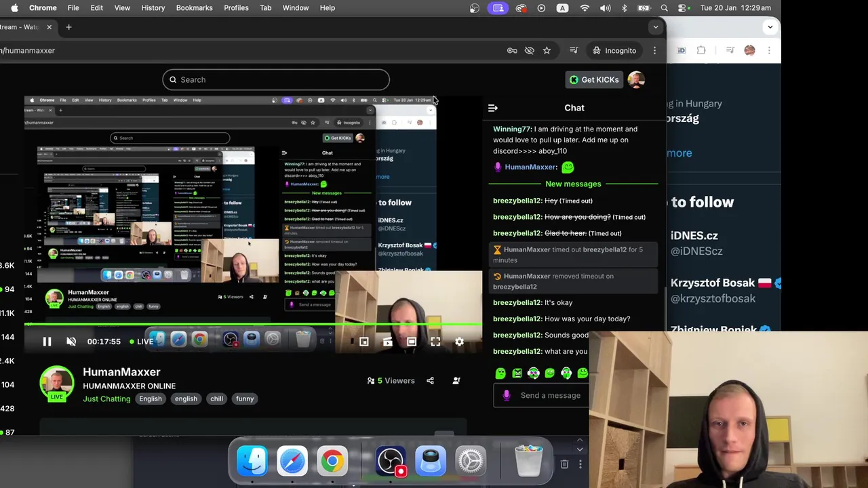The image size is (868, 488).
Task: Open profile avatar in background Chrome window
Action: (x=749, y=50)
